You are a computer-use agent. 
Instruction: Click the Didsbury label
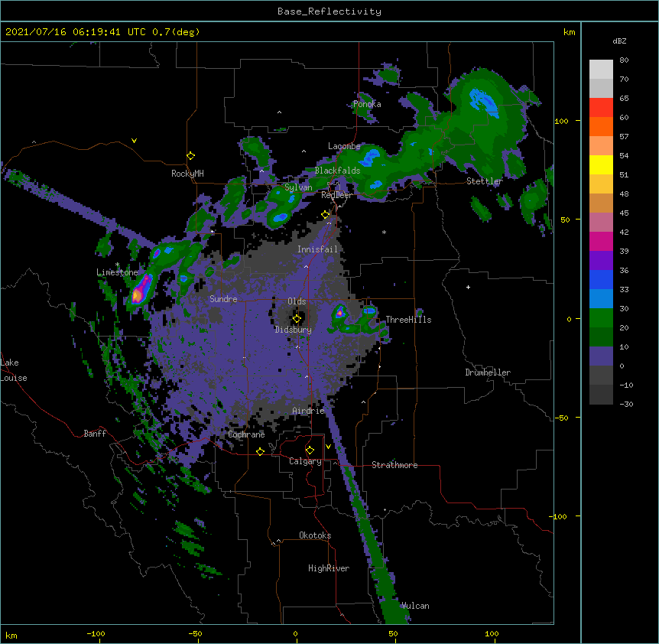(x=294, y=330)
